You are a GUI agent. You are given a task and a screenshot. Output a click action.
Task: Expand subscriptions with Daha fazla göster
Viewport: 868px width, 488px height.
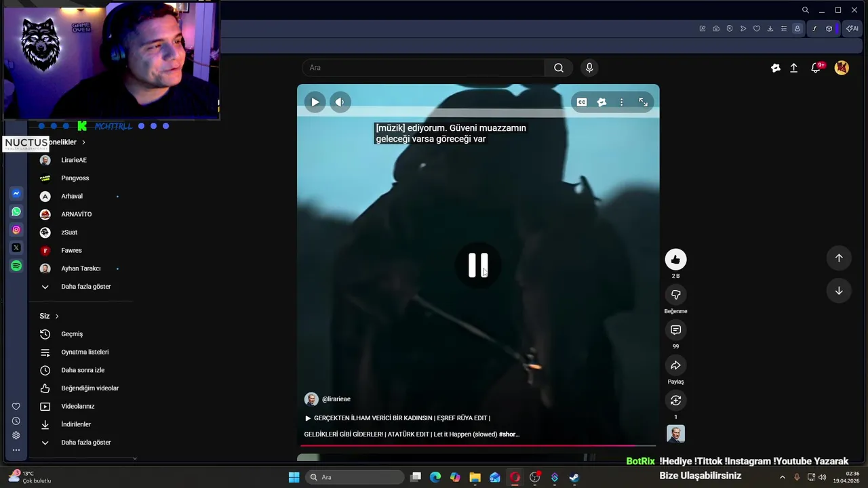click(x=86, y=287)
